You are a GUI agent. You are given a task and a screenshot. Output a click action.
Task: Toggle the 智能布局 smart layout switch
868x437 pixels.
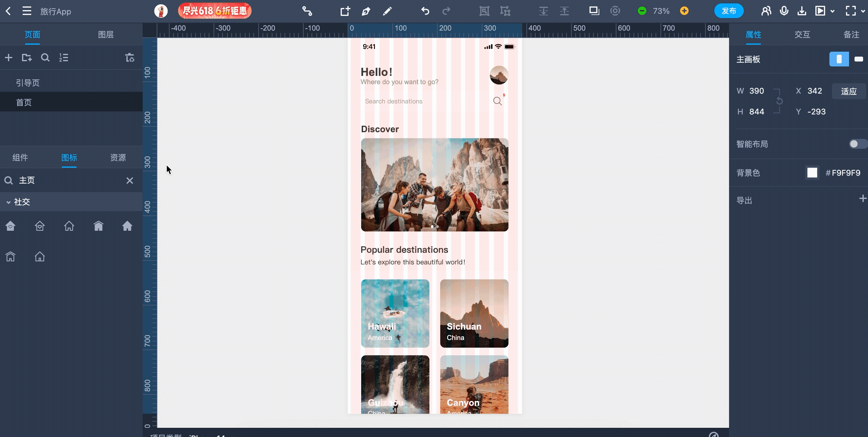[x=857, y=144]
